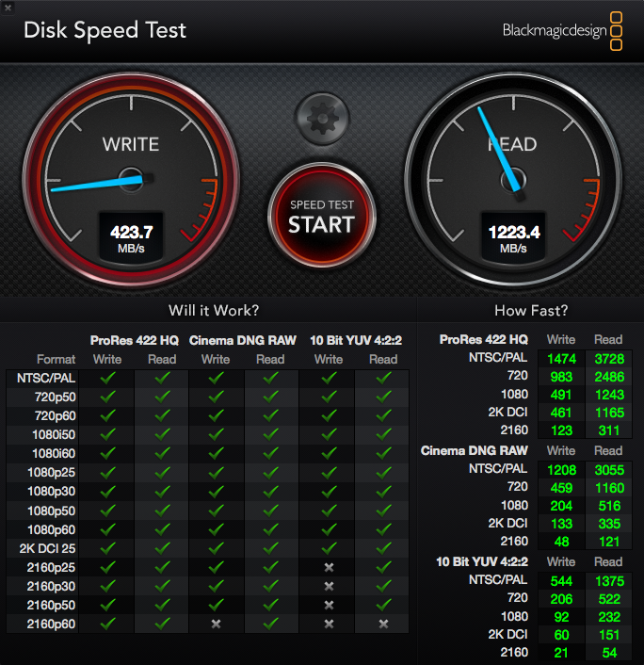
Task: Click the 1080i60 10 Bit YUV Write checkmark
Action: pos(329,453)
